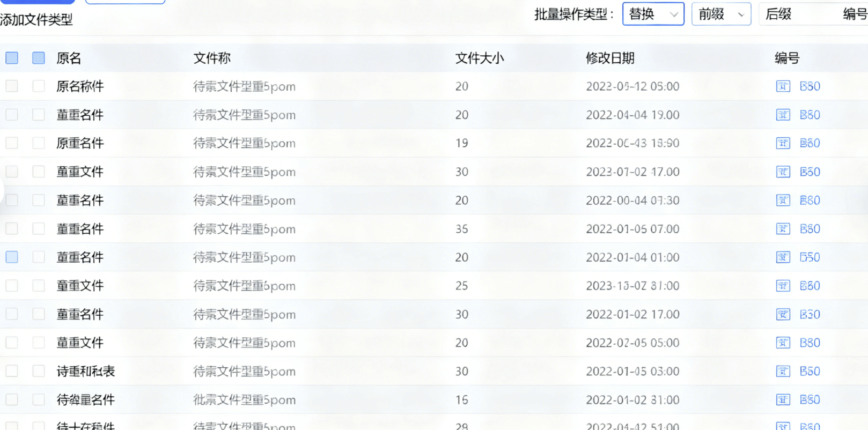
Task: Sort by the 原名 column header
Action: [69, 58]
